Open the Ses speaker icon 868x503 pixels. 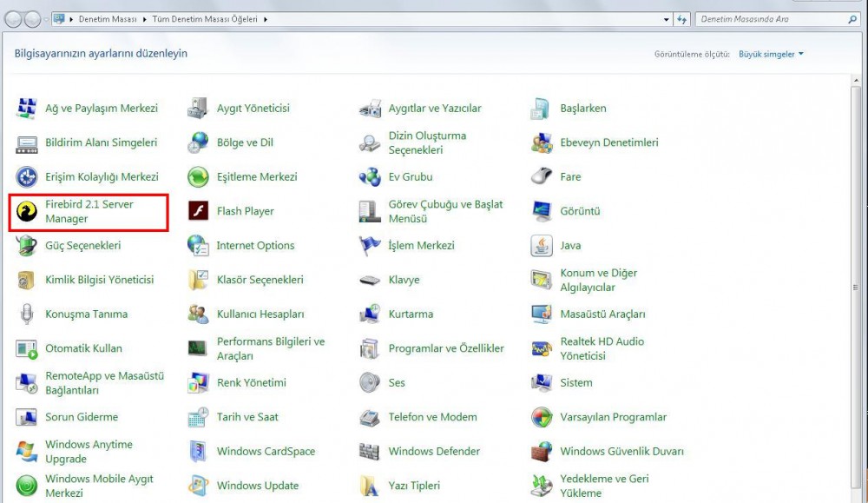369,383
